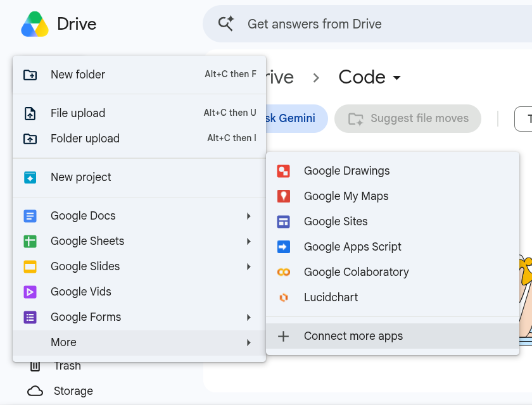Screen dimensions: 532x405
Task: Click the orange Lucidchart icon
Action: (283, 297)
